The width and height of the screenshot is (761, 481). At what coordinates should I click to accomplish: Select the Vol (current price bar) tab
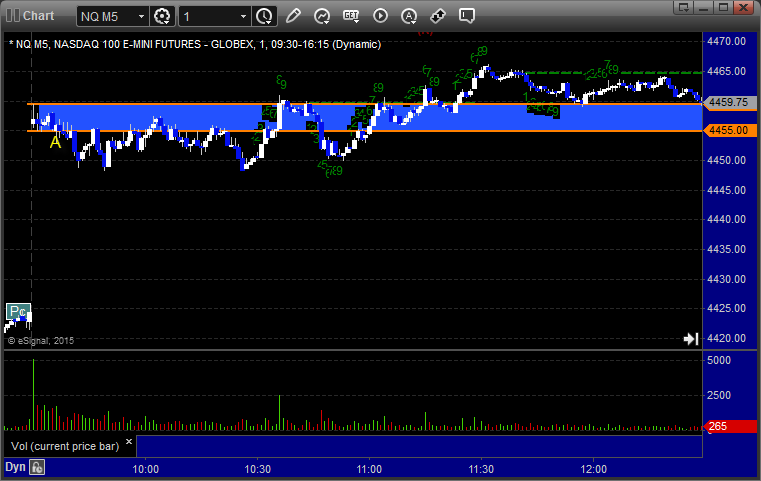click(65, 446)
